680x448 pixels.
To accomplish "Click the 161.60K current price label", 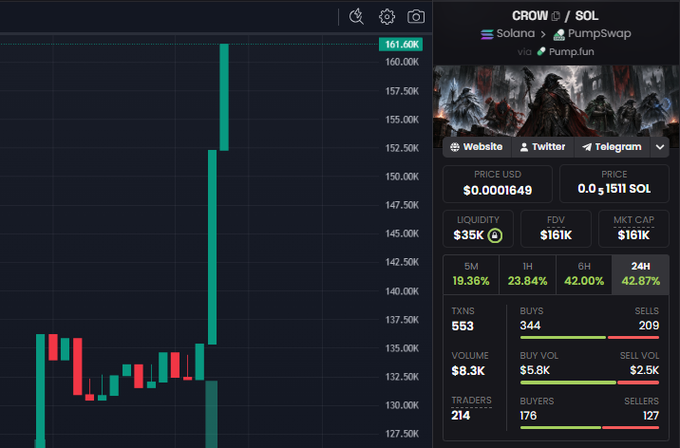I will click(401, 44).
